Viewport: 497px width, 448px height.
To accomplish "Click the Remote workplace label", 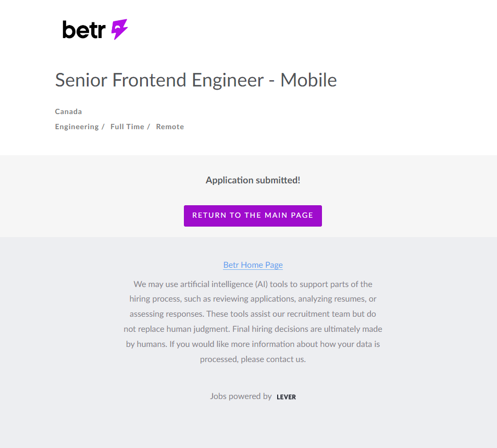I will pos(170,127).
